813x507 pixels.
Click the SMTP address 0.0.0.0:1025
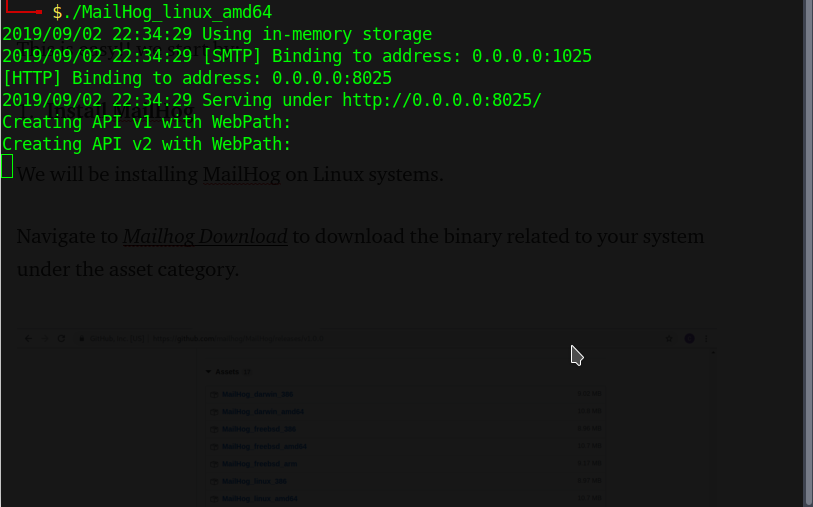(531, 56)
